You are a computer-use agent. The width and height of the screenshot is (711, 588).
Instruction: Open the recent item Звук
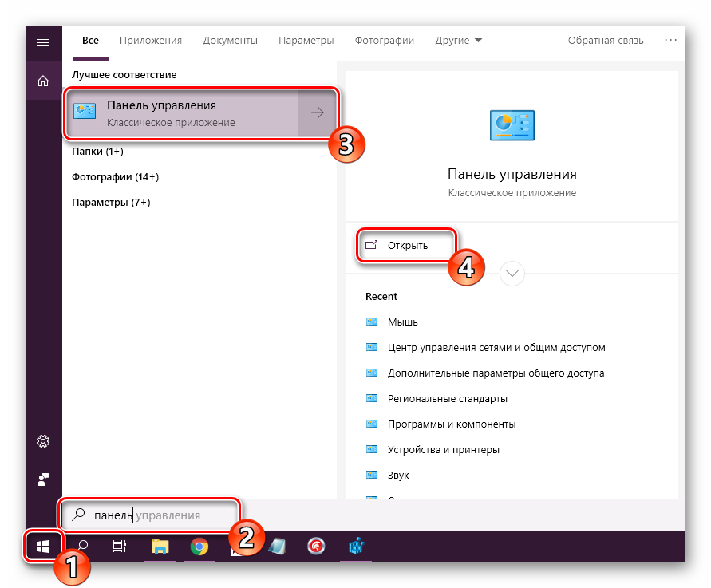pos(398,476)
